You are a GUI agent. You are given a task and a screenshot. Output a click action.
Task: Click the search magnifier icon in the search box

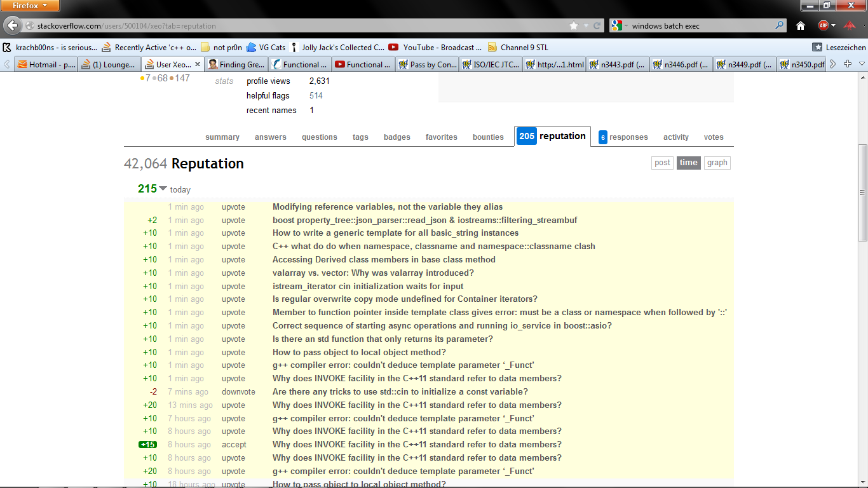780,26
